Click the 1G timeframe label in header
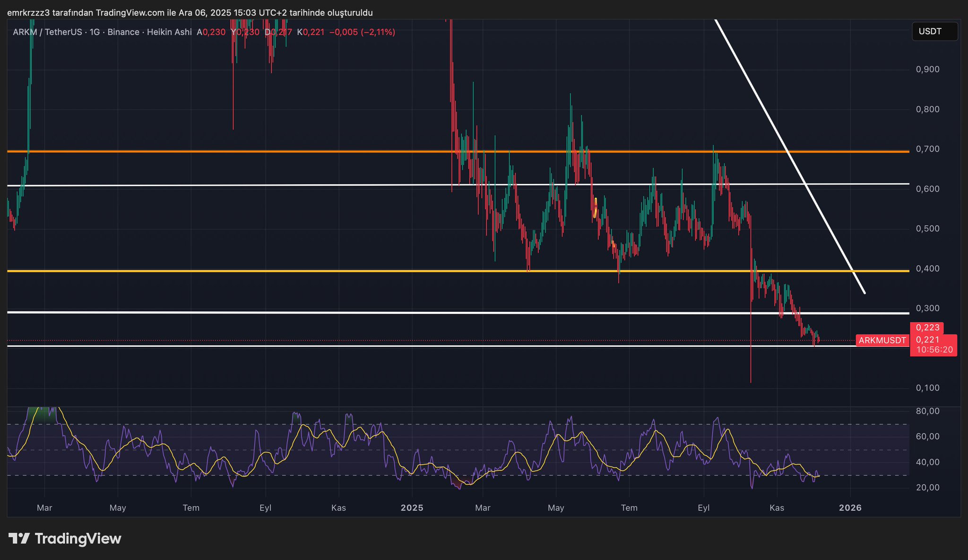Viewport: 968px width, 560px height. pyautogui.click(x=95, y=32)
